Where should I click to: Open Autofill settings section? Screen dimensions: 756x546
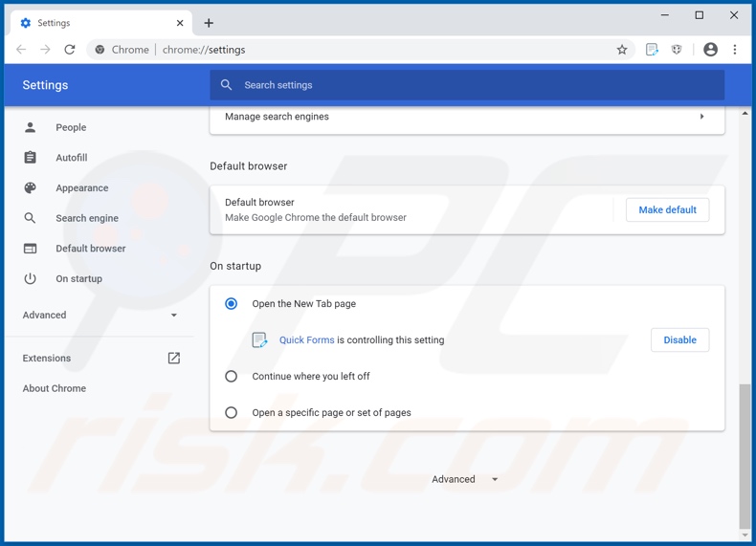pos(71,158)
